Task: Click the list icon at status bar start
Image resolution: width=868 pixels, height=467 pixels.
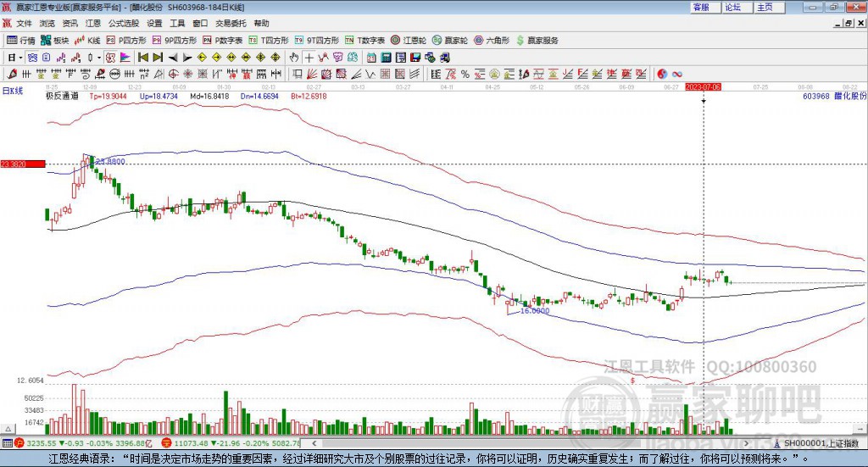Action: pyautogui.click(x=7, y=443)
